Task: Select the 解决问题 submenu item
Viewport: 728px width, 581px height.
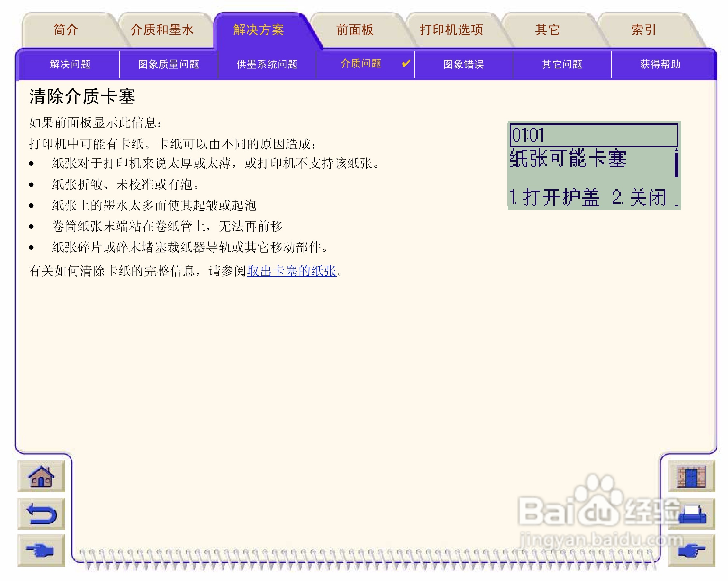Action: pos(70,64)
